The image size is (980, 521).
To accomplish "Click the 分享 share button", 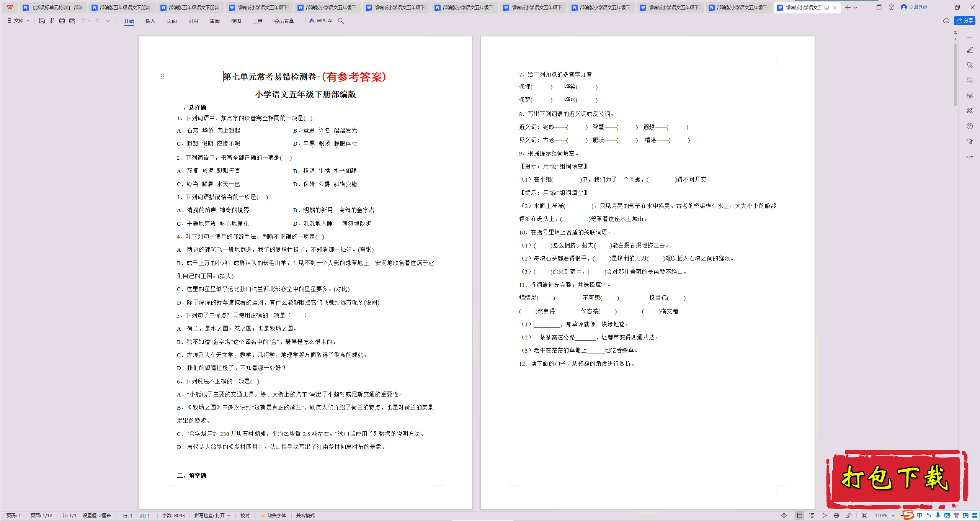I will click(965, 21).
